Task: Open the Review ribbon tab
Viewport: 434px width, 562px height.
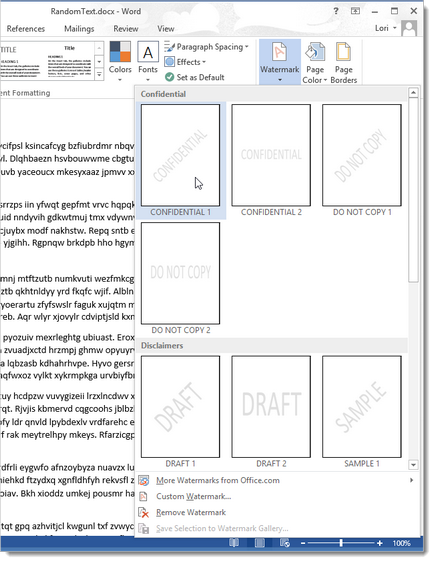Action: tap(125, 29)
